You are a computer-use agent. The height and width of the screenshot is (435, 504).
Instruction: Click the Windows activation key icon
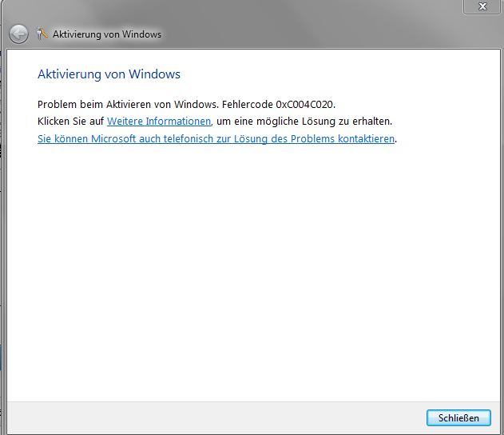[x=42, y=34]
